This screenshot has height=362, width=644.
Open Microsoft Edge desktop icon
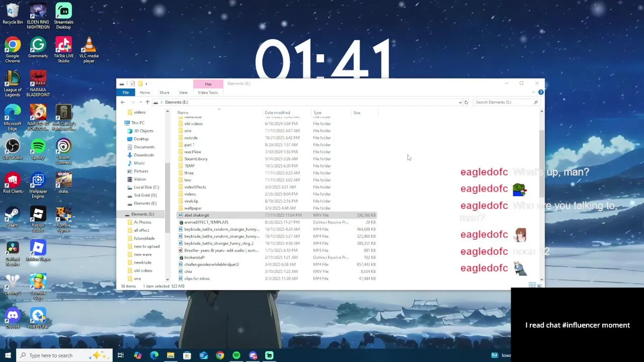coord(13,118)
